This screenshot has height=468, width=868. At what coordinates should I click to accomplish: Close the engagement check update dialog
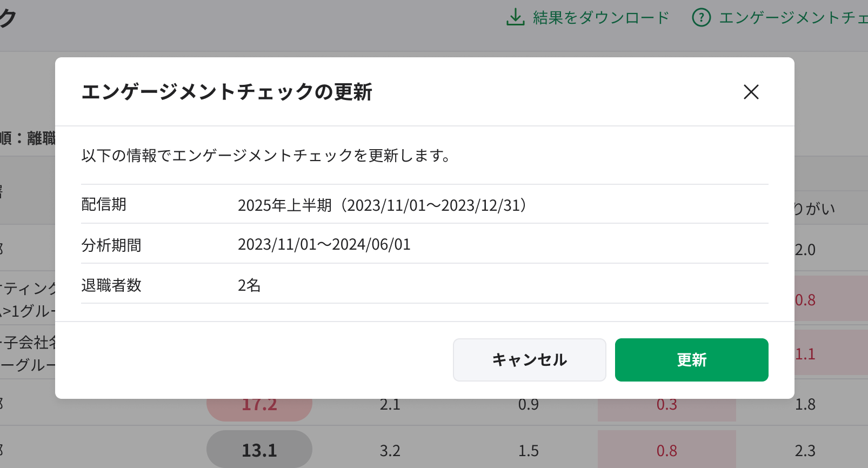click(x=751, y=92)
